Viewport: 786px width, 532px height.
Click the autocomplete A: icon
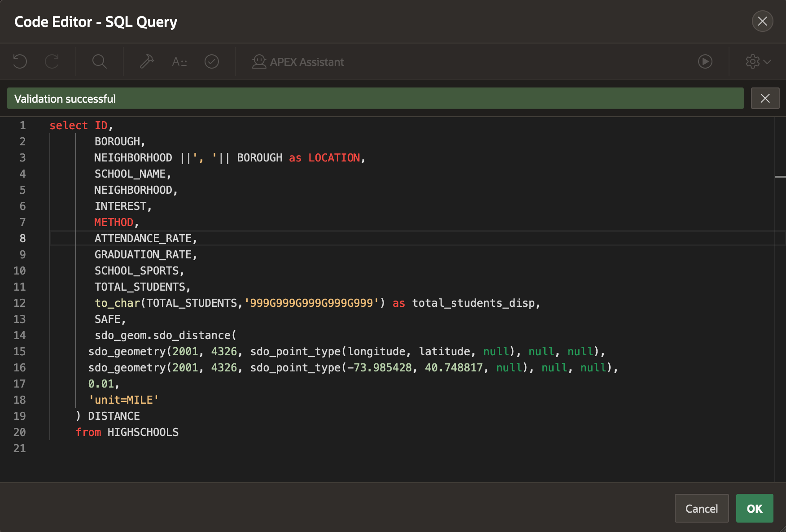(179, 61)
